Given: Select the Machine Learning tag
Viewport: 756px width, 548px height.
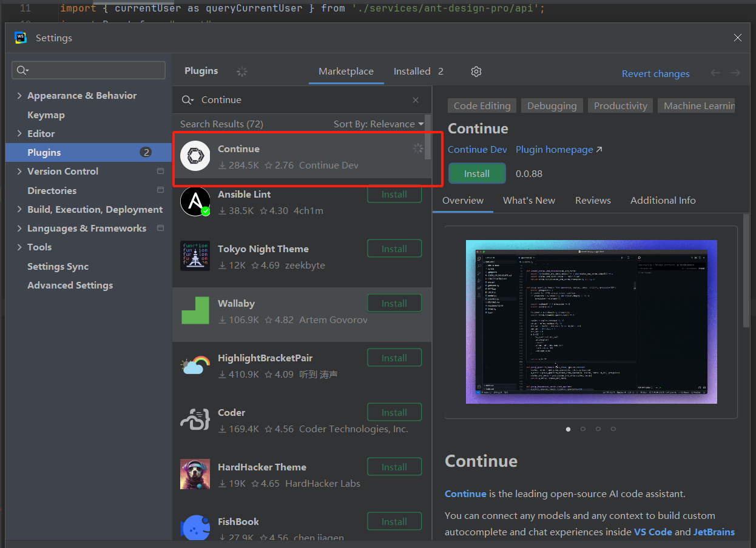Looking at the screenshot, I should click(x=697, y=106).
